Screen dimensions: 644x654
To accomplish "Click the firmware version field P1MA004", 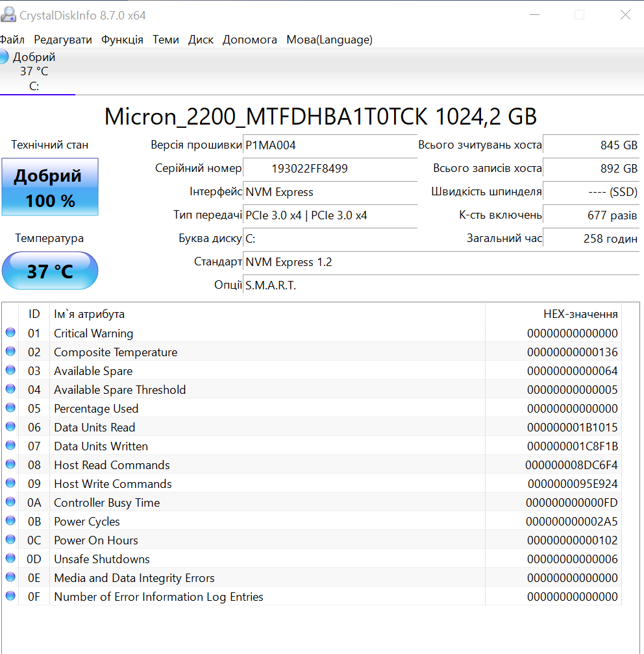I will tap(330, 145).
